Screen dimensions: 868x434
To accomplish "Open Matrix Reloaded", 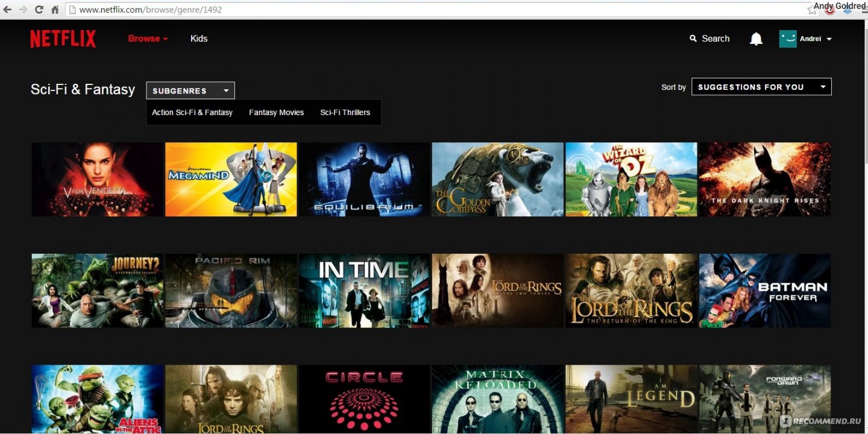I will [498, 399].
